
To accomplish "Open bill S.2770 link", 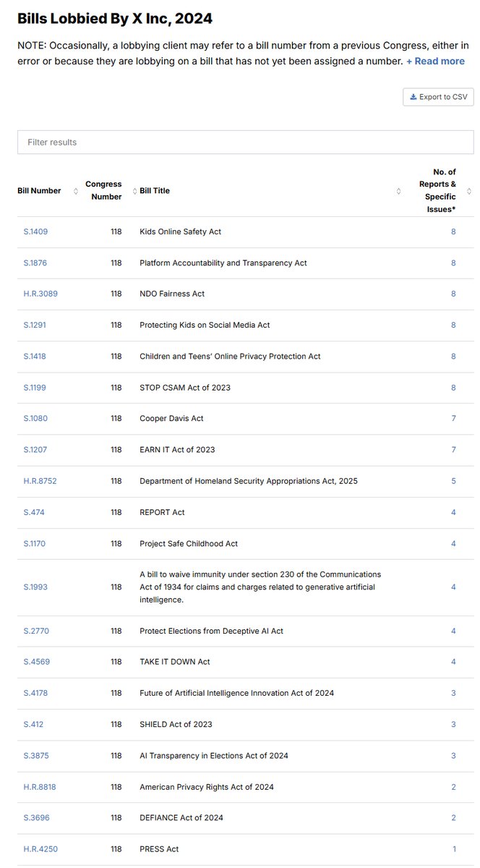I will point(36,631).
